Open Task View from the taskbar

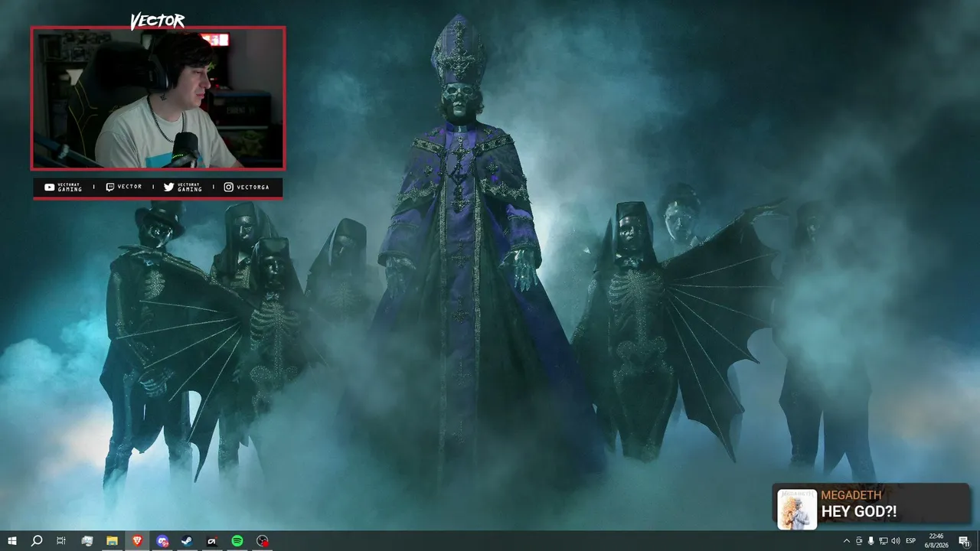(x=61, y=541)
